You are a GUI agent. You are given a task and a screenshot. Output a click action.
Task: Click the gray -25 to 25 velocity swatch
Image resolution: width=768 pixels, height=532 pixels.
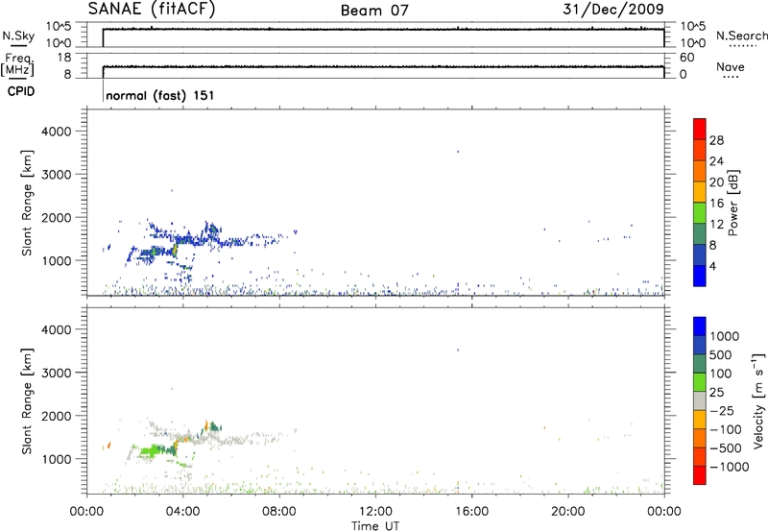coord(700,401)
